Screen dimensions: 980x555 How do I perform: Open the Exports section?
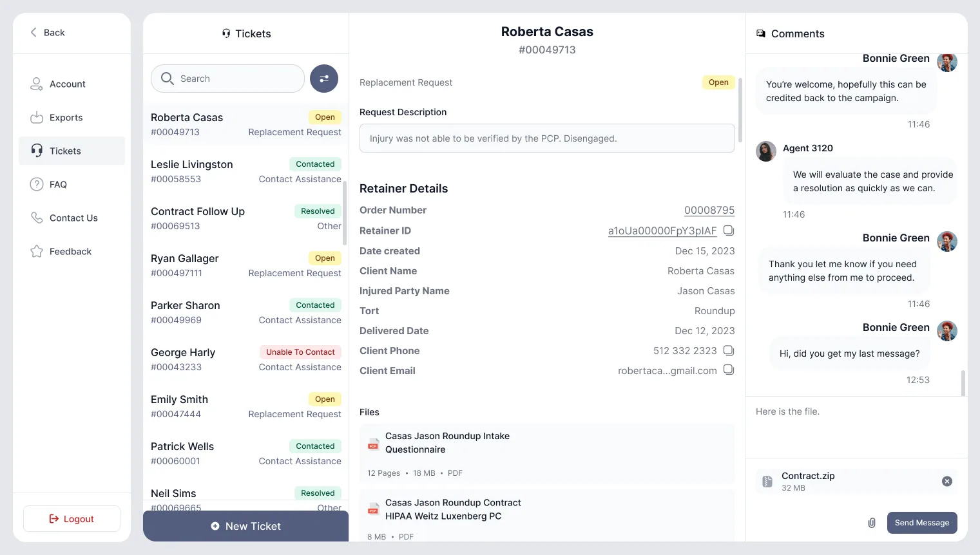click(72, 117)
